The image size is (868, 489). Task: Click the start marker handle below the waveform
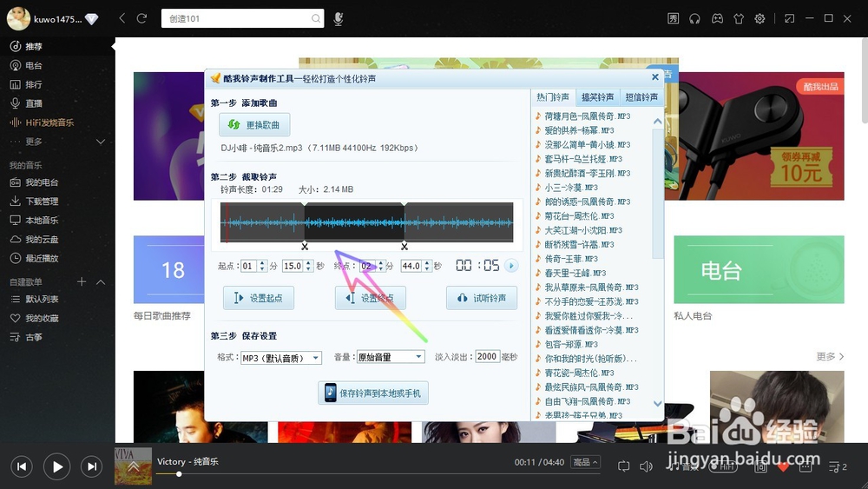tap(305, 247)
